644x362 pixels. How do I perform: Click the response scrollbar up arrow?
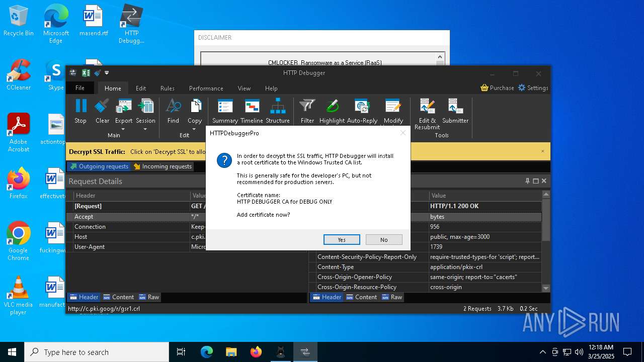pyautogui.click(x=546, y=194)
